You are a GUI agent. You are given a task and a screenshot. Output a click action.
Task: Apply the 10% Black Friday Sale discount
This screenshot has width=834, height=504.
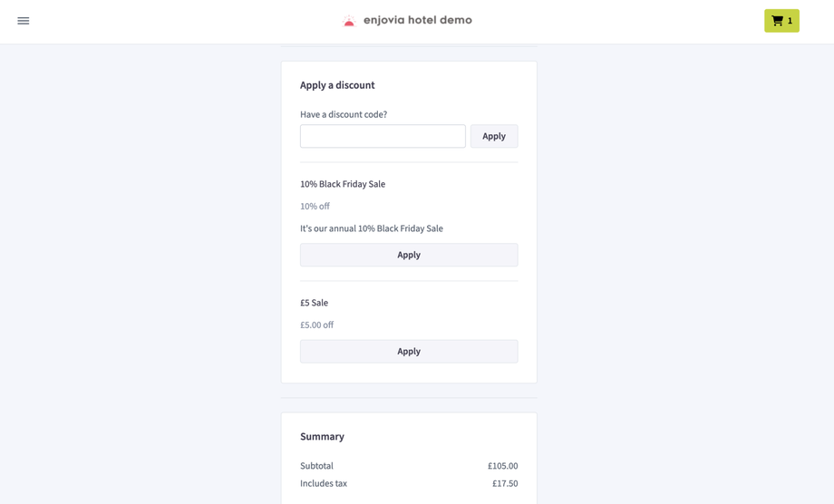click(x=409, y=255)
